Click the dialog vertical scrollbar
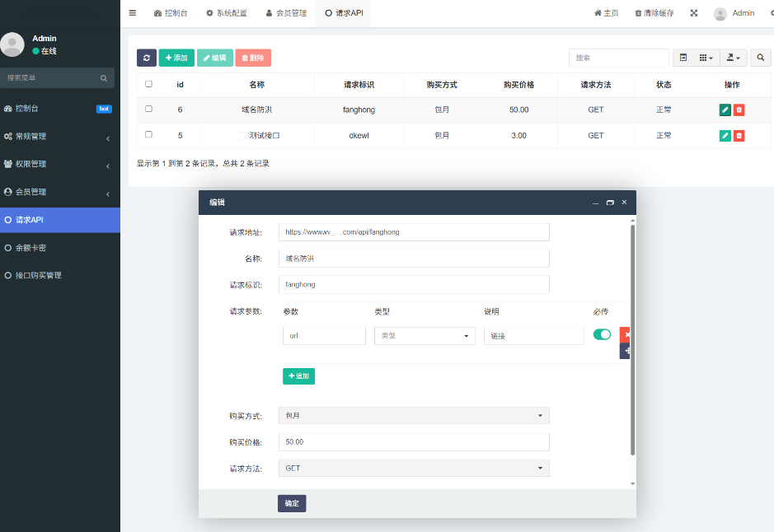The height and width of the screenshot is (532, 774). coord(632,340)
